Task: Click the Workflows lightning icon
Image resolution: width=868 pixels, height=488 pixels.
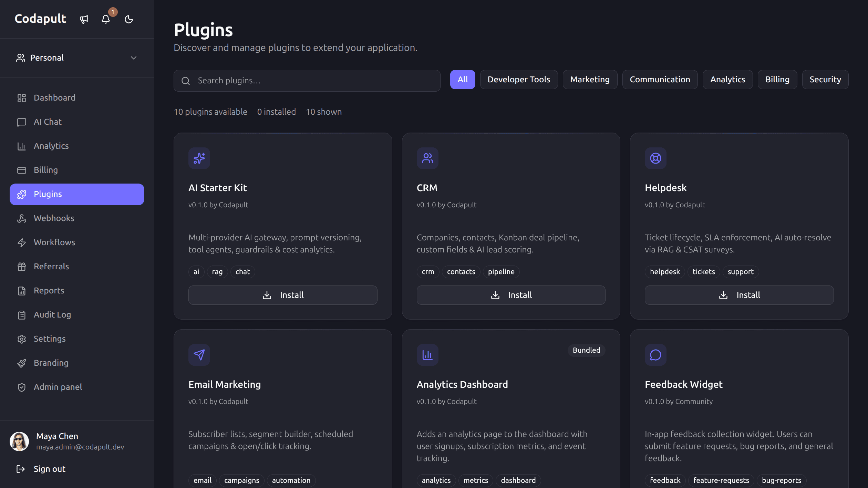Action: (22, 243)
